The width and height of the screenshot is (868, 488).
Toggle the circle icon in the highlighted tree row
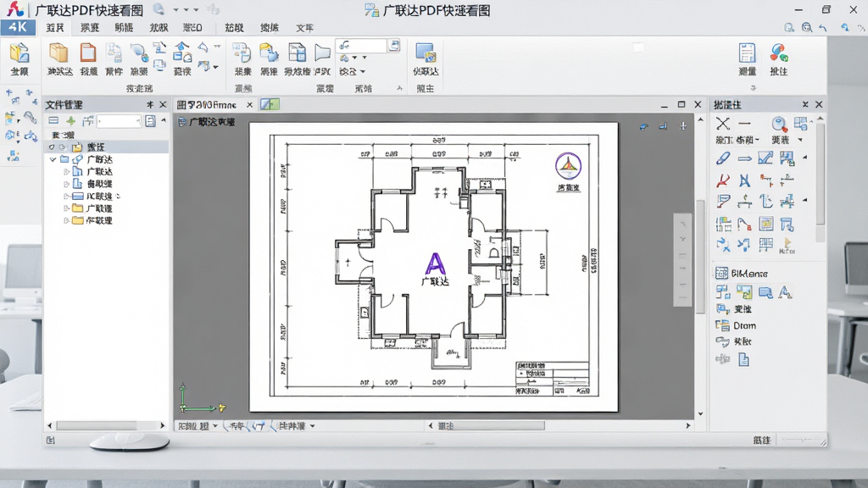point(63,147)
